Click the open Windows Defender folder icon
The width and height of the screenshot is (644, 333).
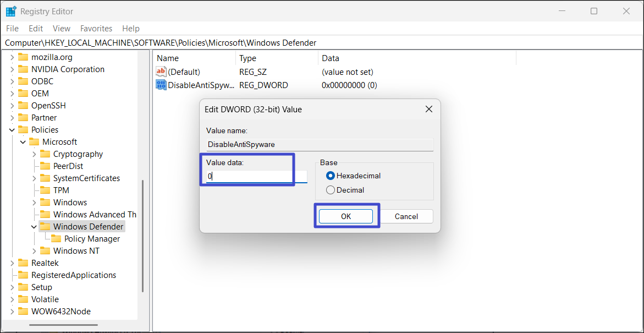(x=45, y=227)
